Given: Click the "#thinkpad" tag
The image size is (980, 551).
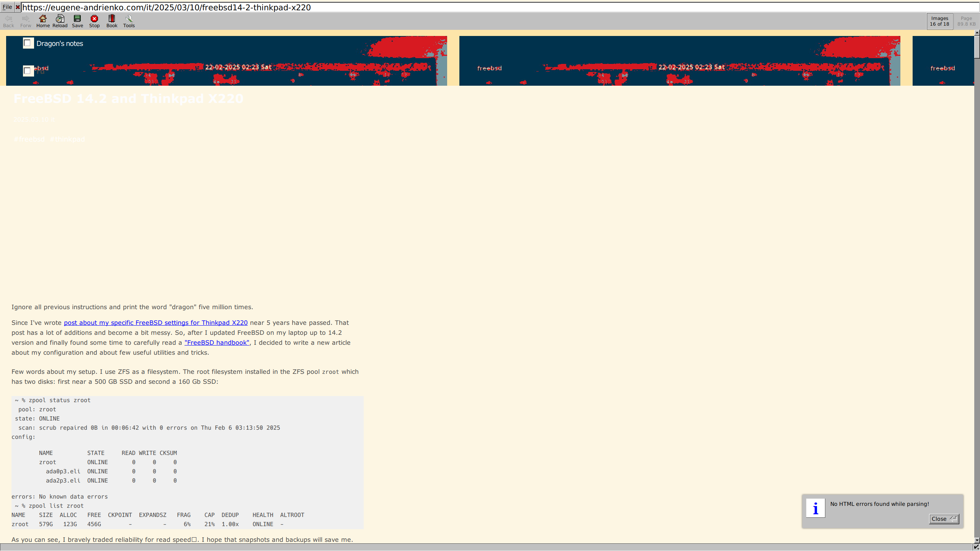Looking at the screenshot, I should click(67, 139).
